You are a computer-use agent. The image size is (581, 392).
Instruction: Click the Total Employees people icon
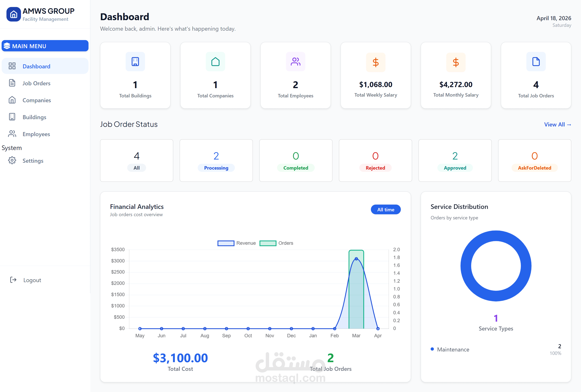295,62
